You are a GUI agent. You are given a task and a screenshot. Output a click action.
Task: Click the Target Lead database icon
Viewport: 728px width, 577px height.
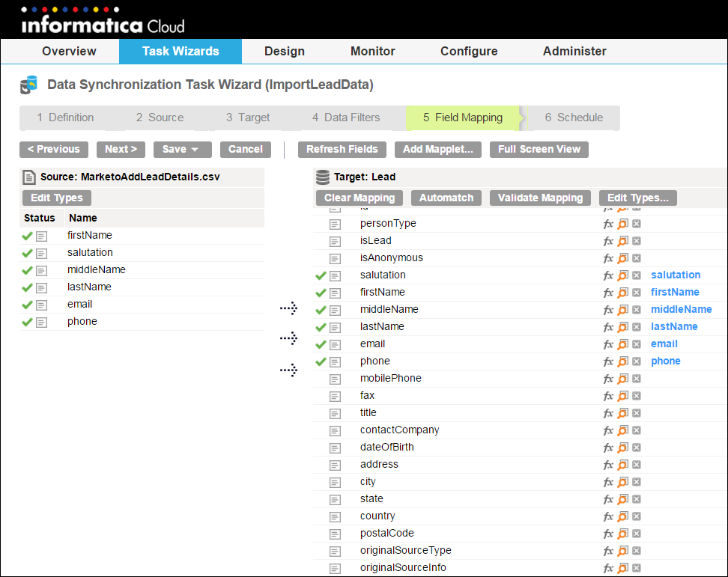(322, 177)
